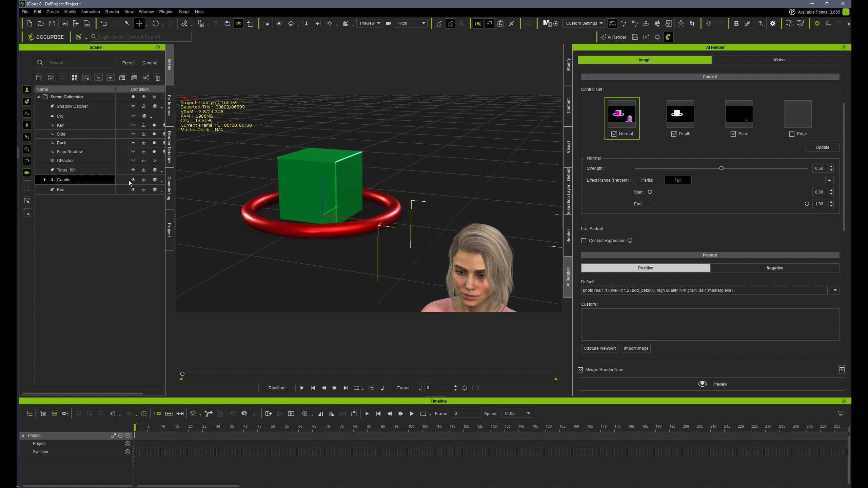This screenshot has height=488, width=868.
Task: Uncheck the Depth control net checkbox
Action: coord(674,134)
